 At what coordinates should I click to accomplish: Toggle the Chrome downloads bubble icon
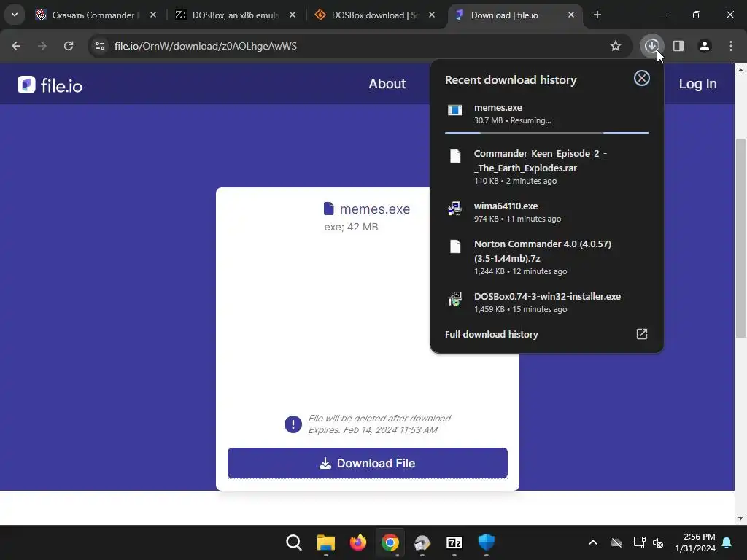pos(651,46)
